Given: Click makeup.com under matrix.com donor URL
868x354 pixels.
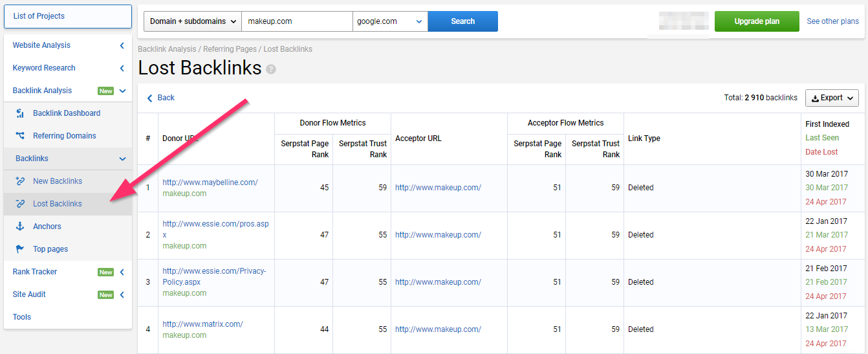Looking at the screenshot, I should pos(184,335).
